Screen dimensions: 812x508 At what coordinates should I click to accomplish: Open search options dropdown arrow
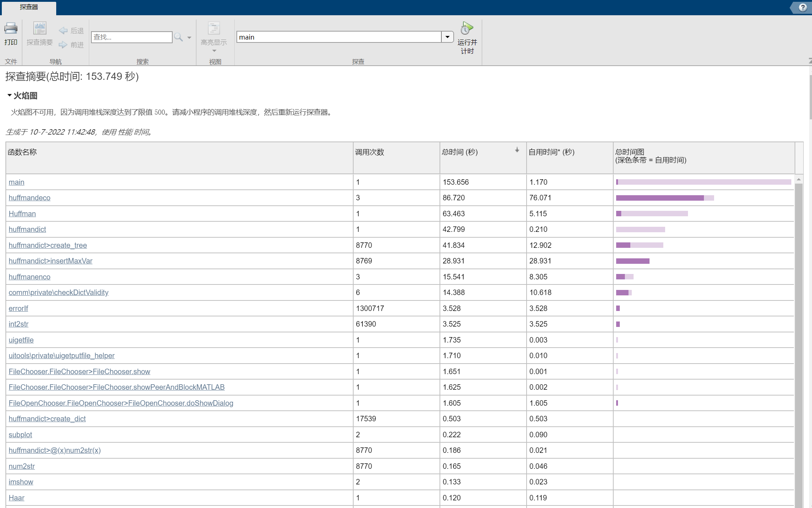click(x=189, y=37)
